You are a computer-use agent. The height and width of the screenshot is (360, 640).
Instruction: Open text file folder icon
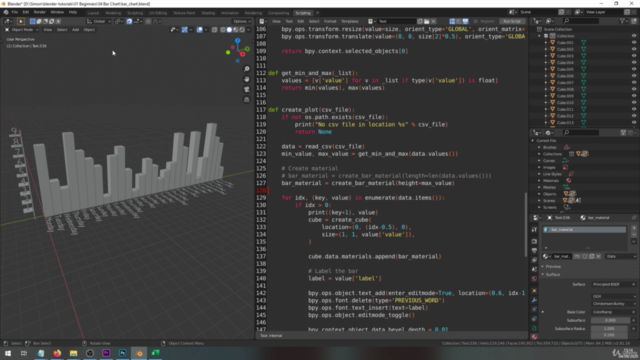point(427,21)
